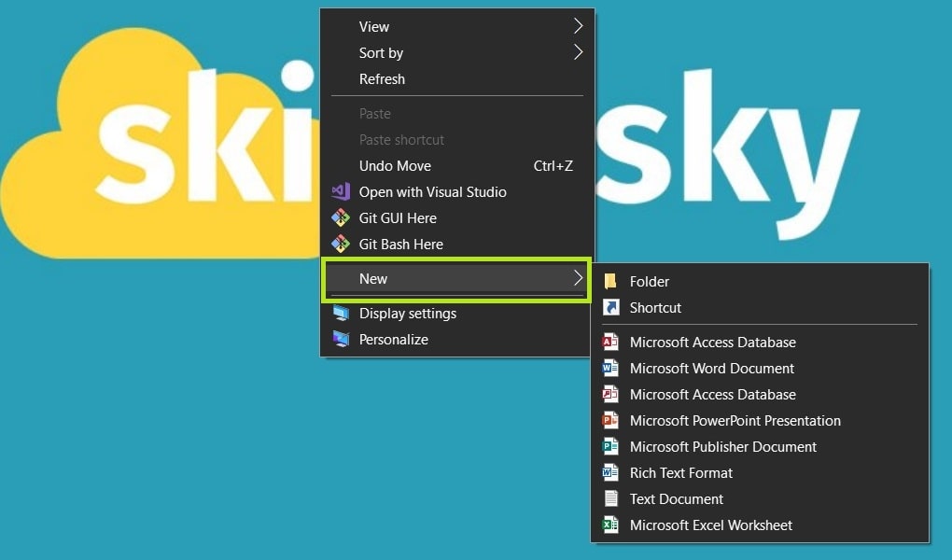
Task: Click the Personalize icon
Action: coord(341,340)
